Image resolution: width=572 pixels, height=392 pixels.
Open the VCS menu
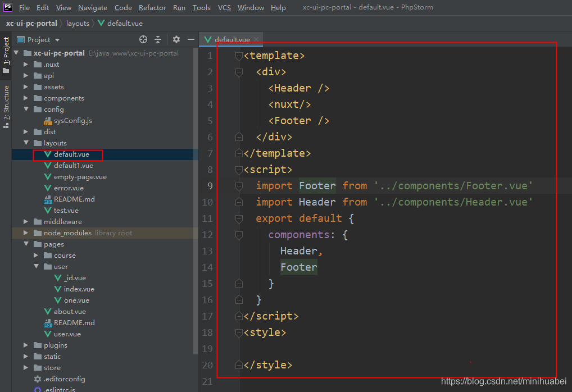point(224,8)
